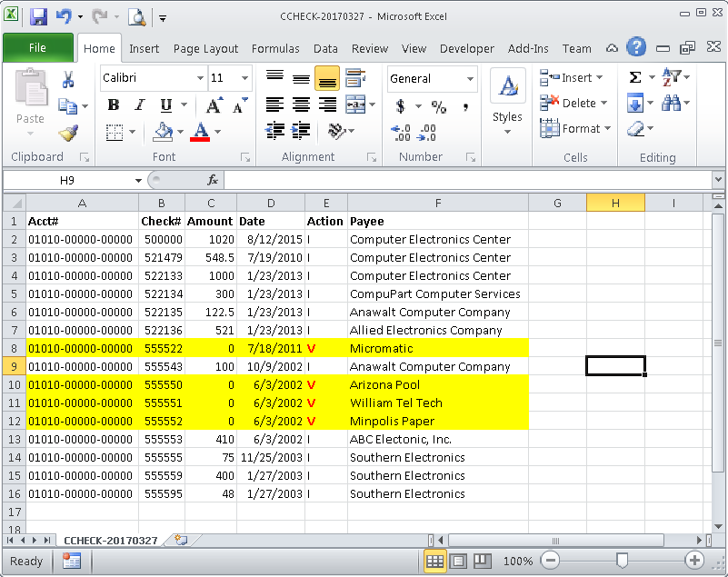Open the Page Layout ribbon tab
The width and height of the screenshot is (728, 577).
point(205,49)
